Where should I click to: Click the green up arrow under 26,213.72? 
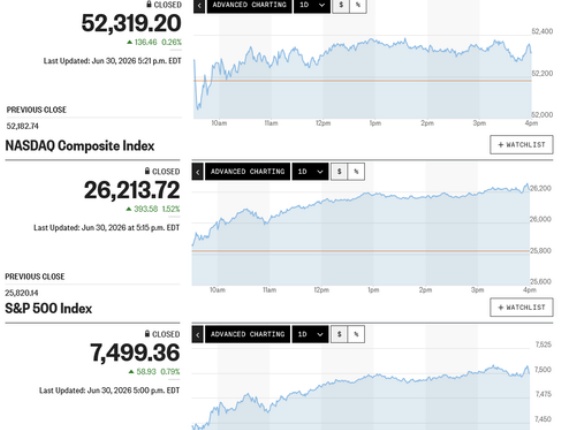coord(129,209)
